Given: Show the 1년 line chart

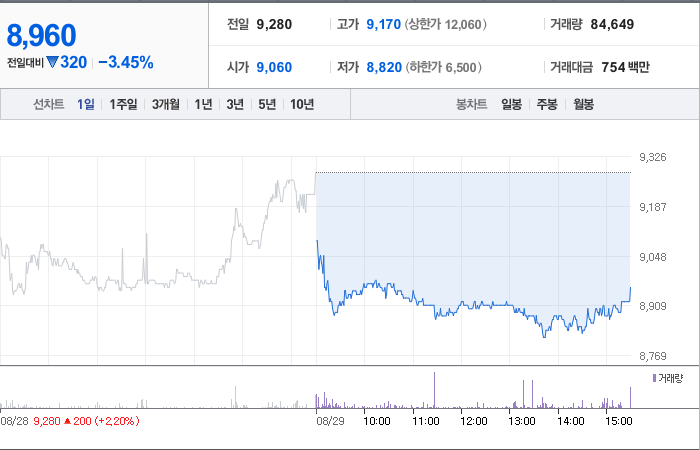Looking at the screenshot, I should (x=203, y=104).
